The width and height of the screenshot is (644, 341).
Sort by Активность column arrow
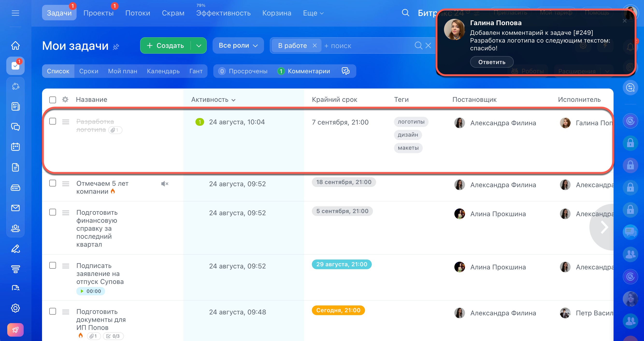tap(234, 100)
